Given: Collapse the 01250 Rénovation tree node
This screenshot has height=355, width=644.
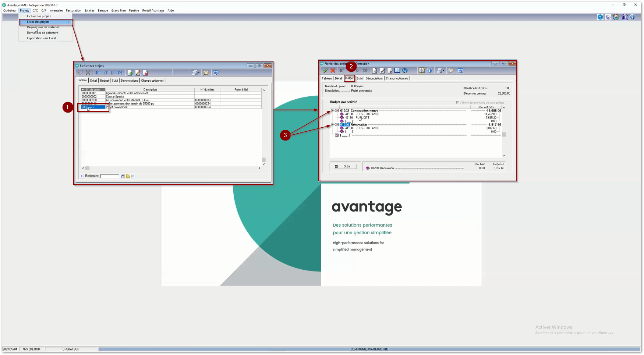Looking at the screenshot, I should coord(332,125).
